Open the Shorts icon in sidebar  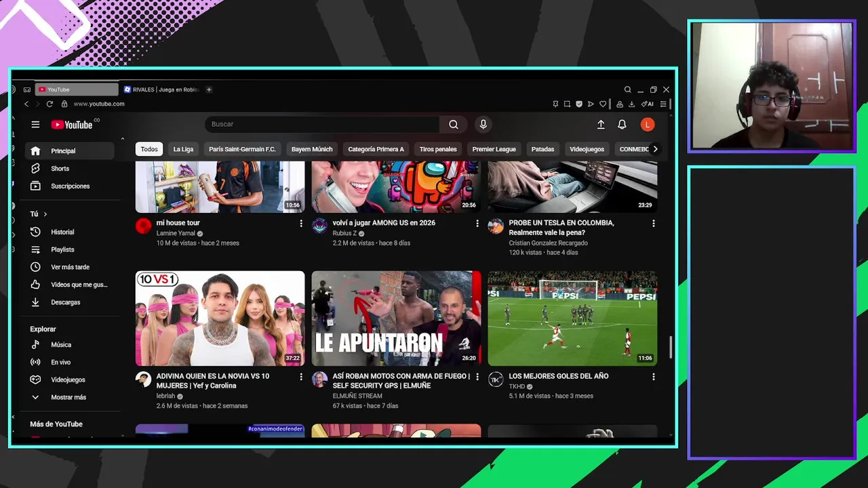(35, 168)
